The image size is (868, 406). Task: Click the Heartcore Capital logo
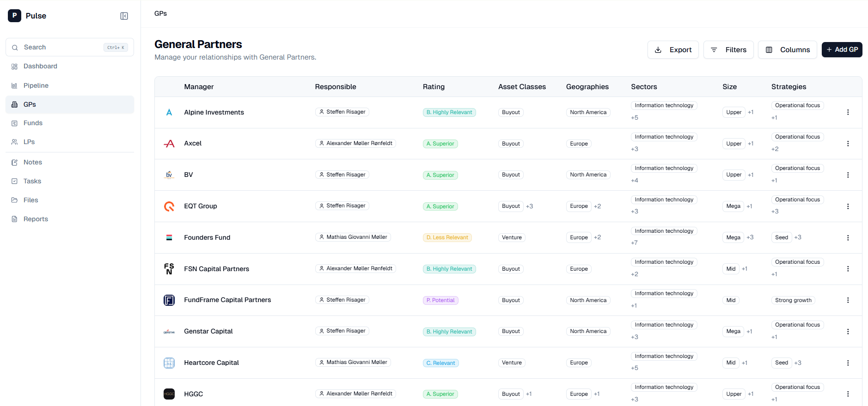pos(169,363)
